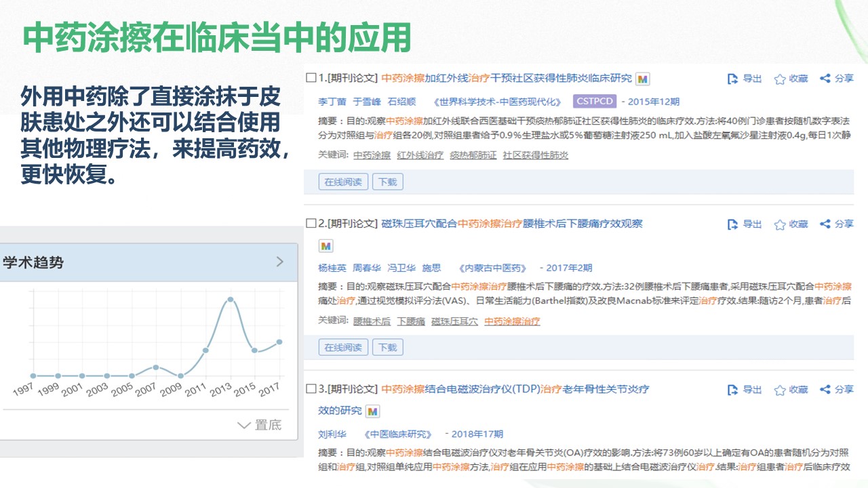The width and height of the screenshot is (868, 488).
Task: Collapse chart using 置底 chevron
Action: pyautogui.click(x=244, y=425)
